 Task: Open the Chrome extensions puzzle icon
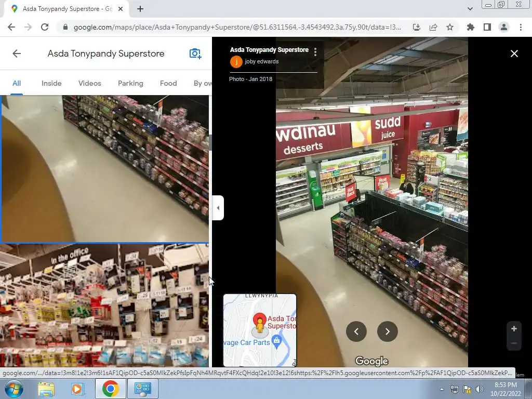pos(471,27)
